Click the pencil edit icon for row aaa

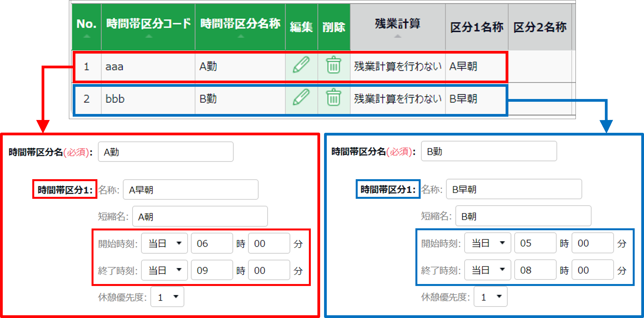coord(301,65)
